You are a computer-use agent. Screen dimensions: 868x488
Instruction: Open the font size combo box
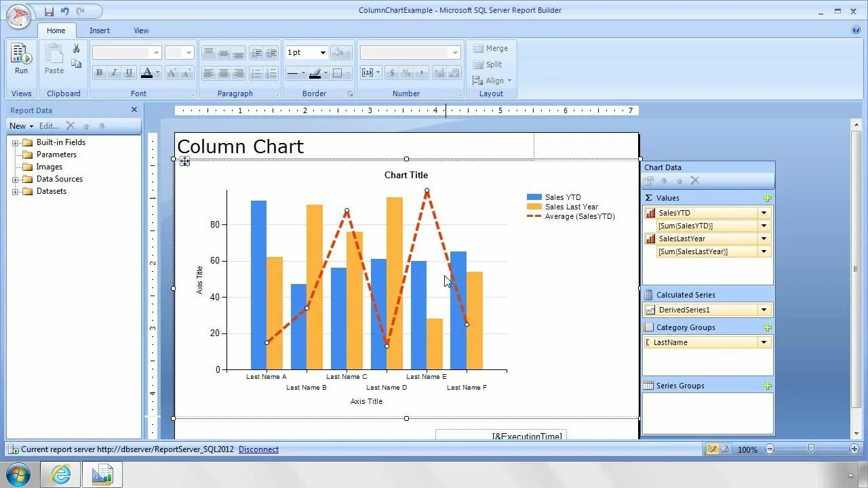pos(180,52)
